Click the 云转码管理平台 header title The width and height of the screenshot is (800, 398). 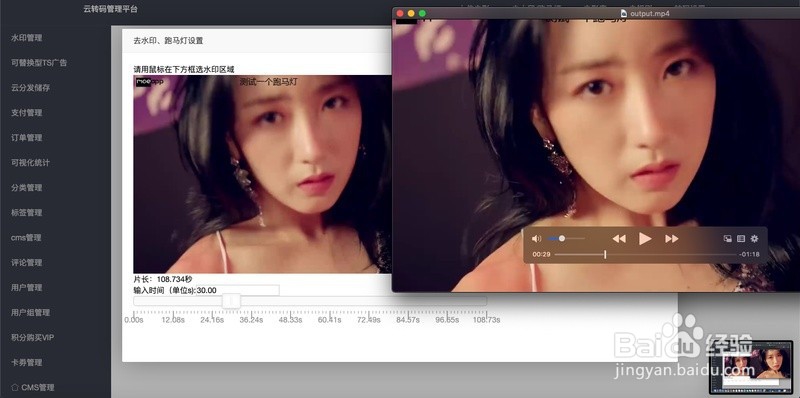pyautogui.click(x=111, y=9)
